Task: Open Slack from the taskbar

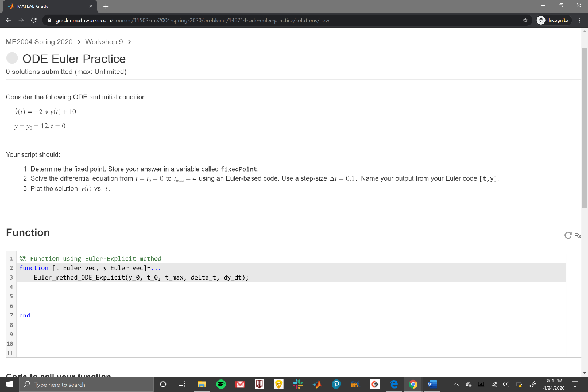Action: pos(297,384)
